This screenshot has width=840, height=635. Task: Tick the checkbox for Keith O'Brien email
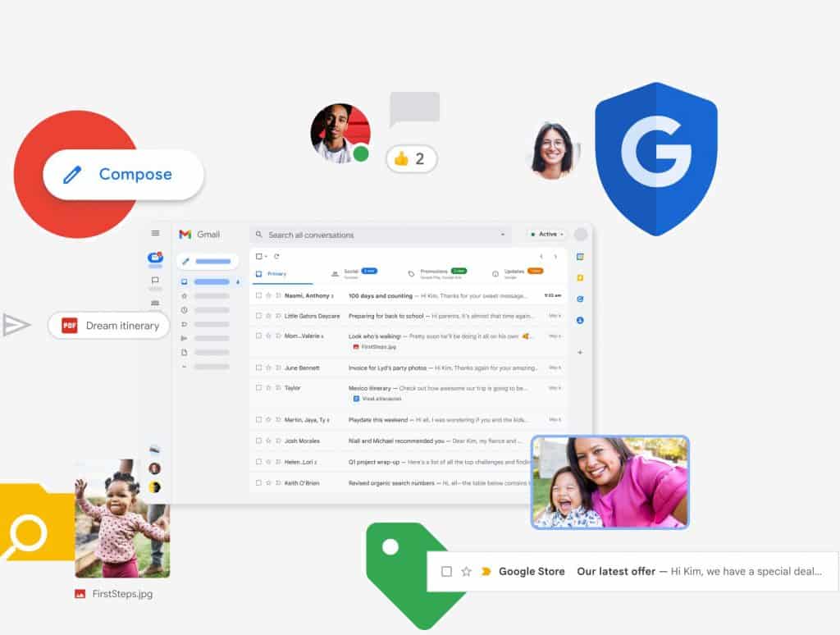[258, 483]
